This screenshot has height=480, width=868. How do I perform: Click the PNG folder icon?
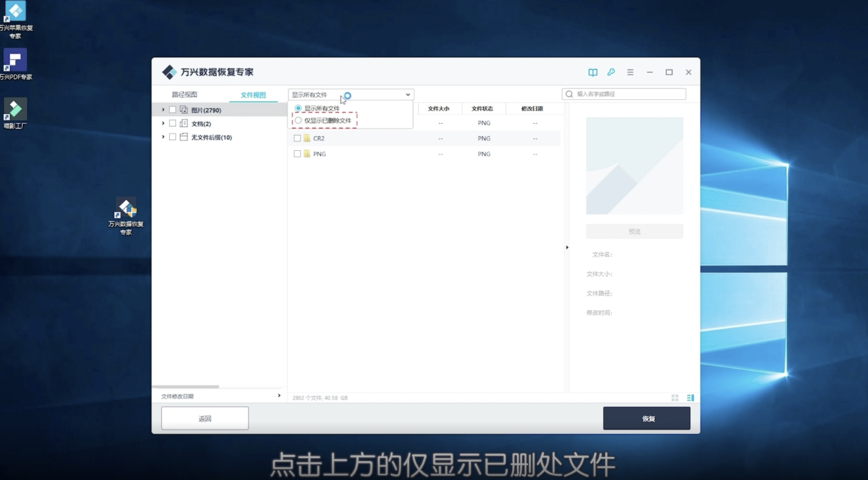(307, 154)
